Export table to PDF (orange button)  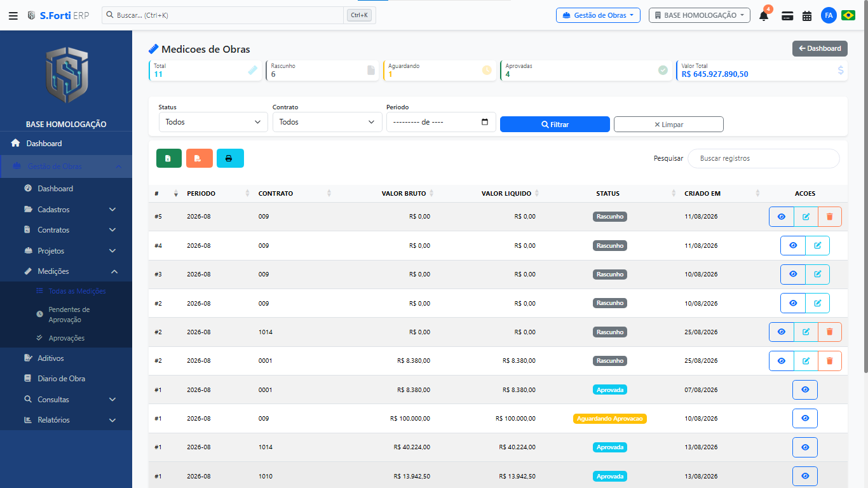tap(199, 158)
